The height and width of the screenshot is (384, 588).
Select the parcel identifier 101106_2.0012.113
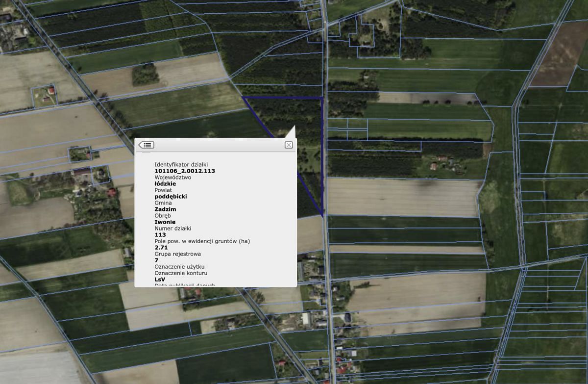[185, 171]
